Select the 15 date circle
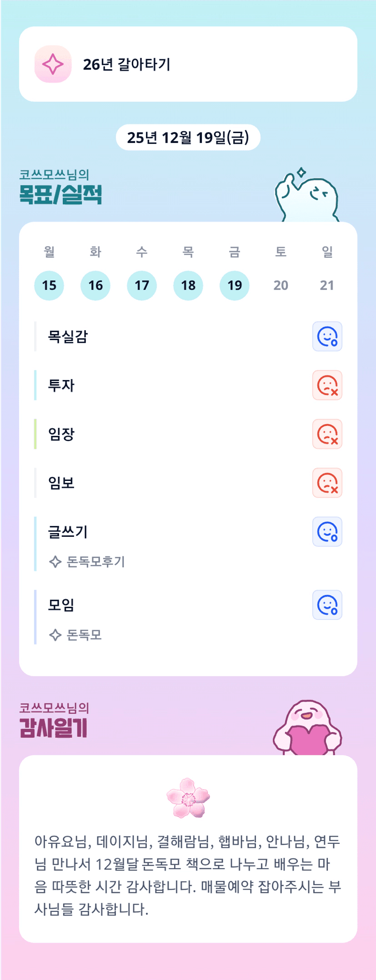The height and width of the screenshot is (980, 376). tap(49, 285)
